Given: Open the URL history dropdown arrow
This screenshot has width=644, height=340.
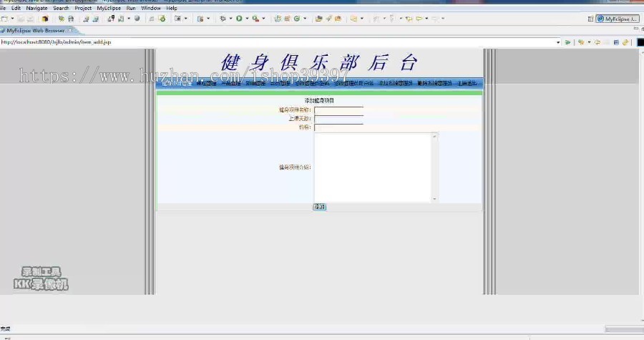Looking at the screenshot, I should coord(557,42).
